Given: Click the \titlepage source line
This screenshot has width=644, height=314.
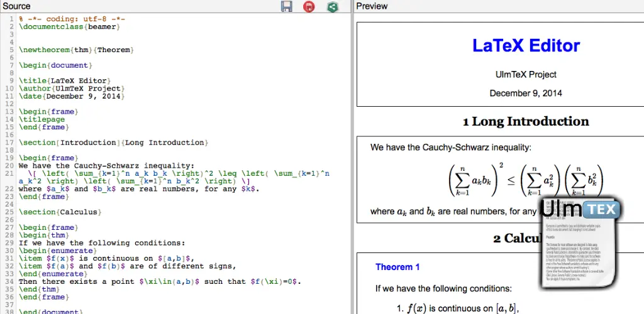Looking at the screenshot, I should 42,119.
